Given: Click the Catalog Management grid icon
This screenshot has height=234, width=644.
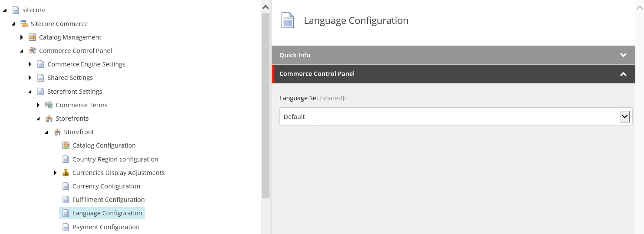Looking at the screenshot, I should click(32, 37).
